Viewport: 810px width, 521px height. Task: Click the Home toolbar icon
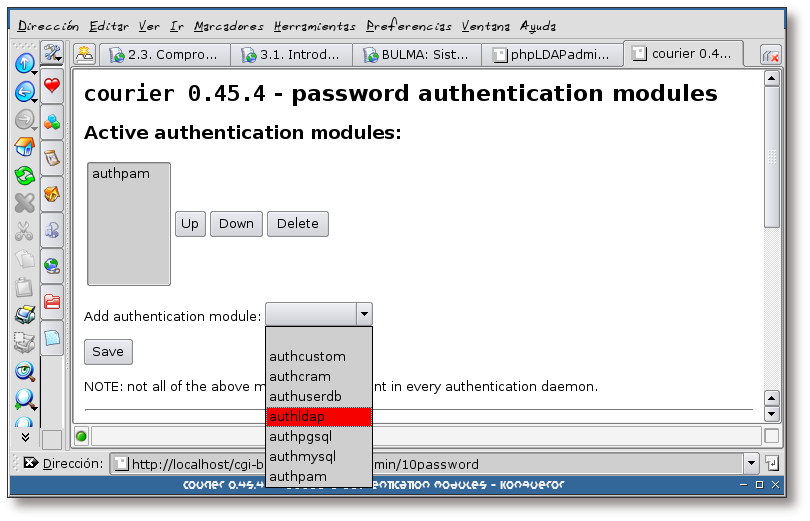click(x=25, y=147)
